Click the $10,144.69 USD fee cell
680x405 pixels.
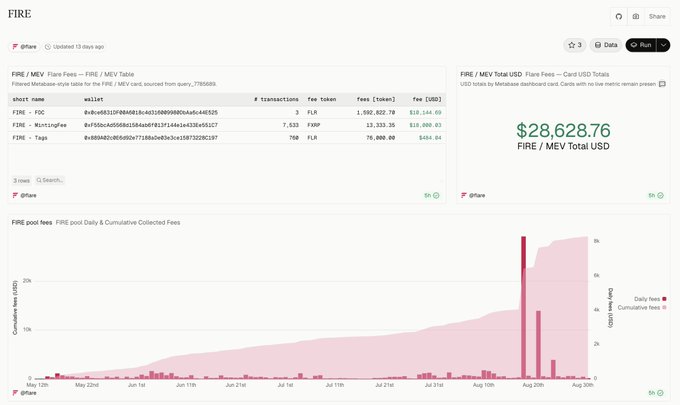pyautogui.click(x=425, y=112)
